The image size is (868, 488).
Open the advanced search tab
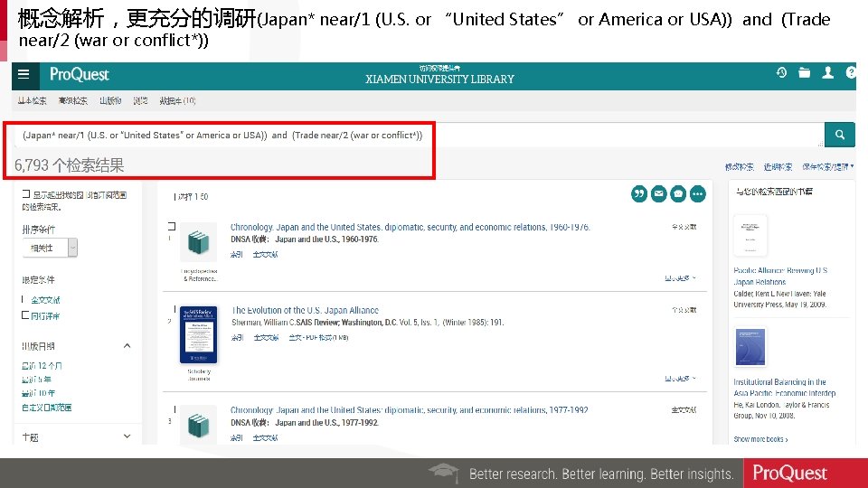(x=73, y=100)
